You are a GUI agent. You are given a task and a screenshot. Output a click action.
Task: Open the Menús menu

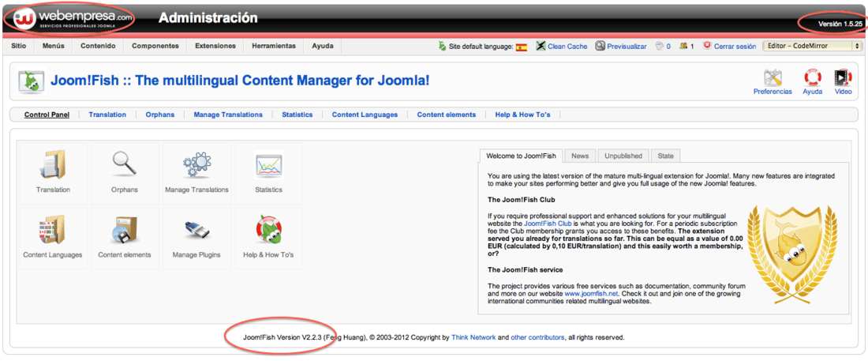pyautogui.click(x=54, y=46)
